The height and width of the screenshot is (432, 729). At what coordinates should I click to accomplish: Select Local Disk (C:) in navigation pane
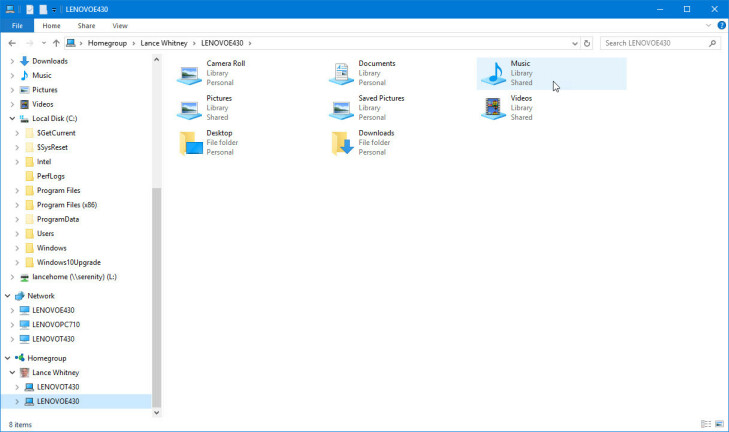tap(54, 119)
